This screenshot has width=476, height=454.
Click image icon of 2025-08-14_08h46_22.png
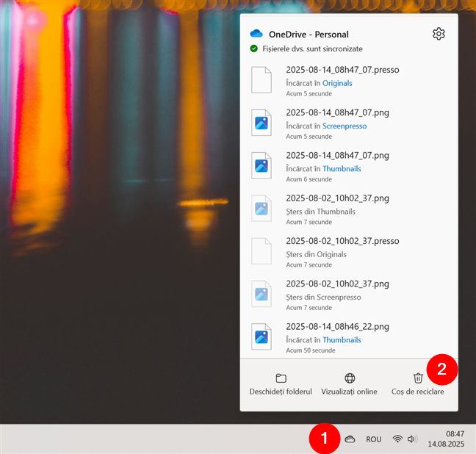262,336
